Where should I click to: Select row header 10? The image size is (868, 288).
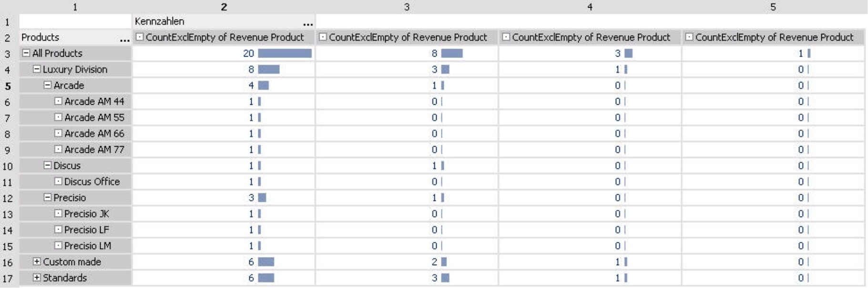click(x=8, y=166)
